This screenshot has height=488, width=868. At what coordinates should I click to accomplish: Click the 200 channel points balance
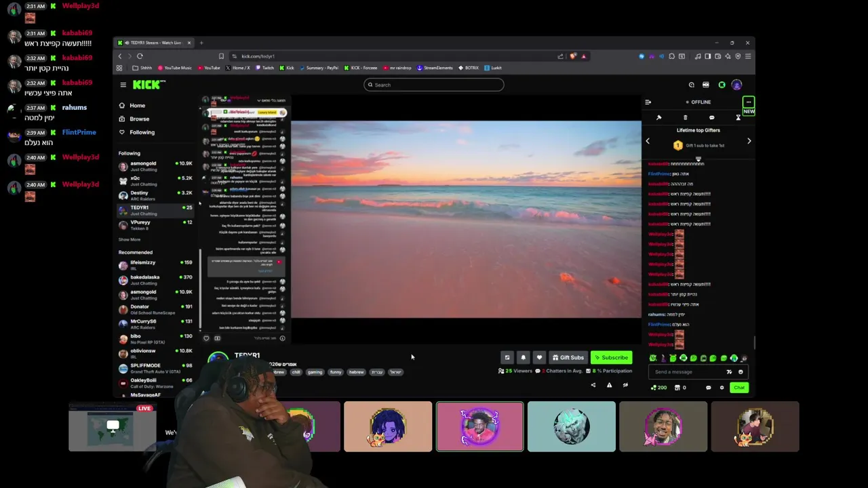[x=658, y=388]
